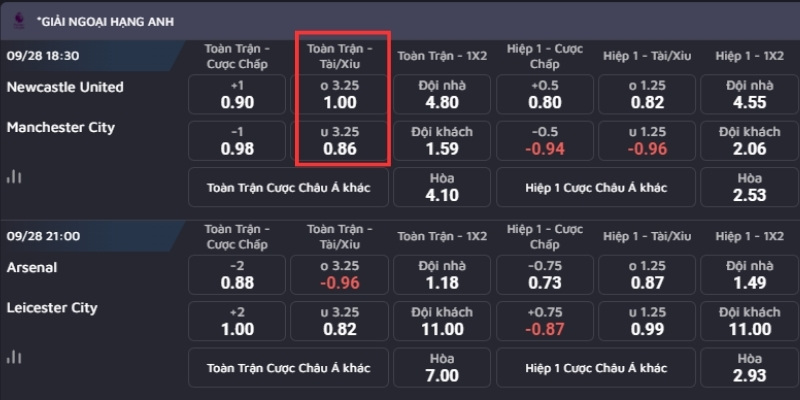Screen dimensions: 800x400
Task: Select first-half -0.5 handicap at -0.94
Action: click(x=545, y=141)
